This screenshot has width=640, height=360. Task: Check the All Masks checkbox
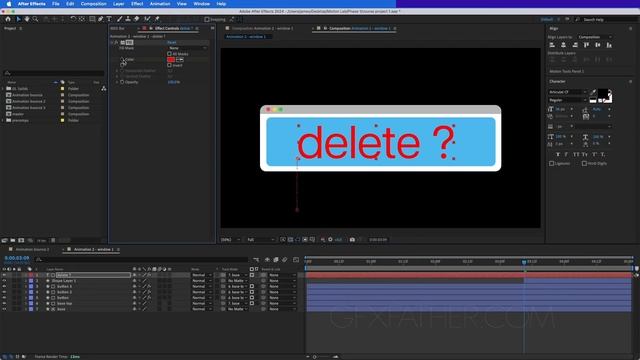pos(169,54)
